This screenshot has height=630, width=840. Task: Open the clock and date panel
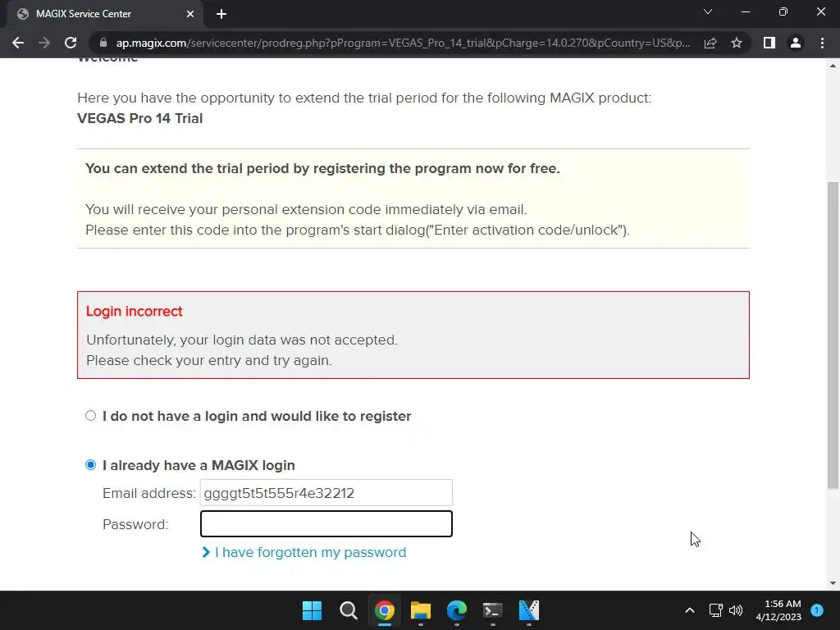(778, 610)
